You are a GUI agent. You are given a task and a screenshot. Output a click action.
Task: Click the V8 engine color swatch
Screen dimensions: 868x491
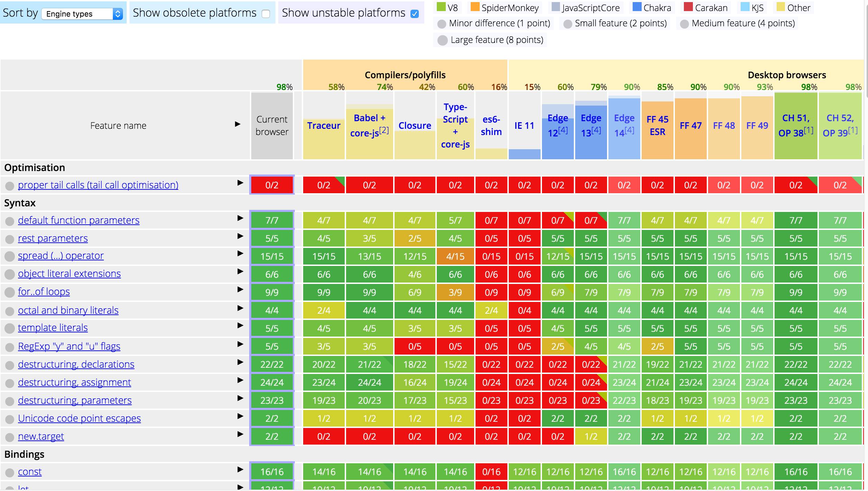[x=441, y=7]
